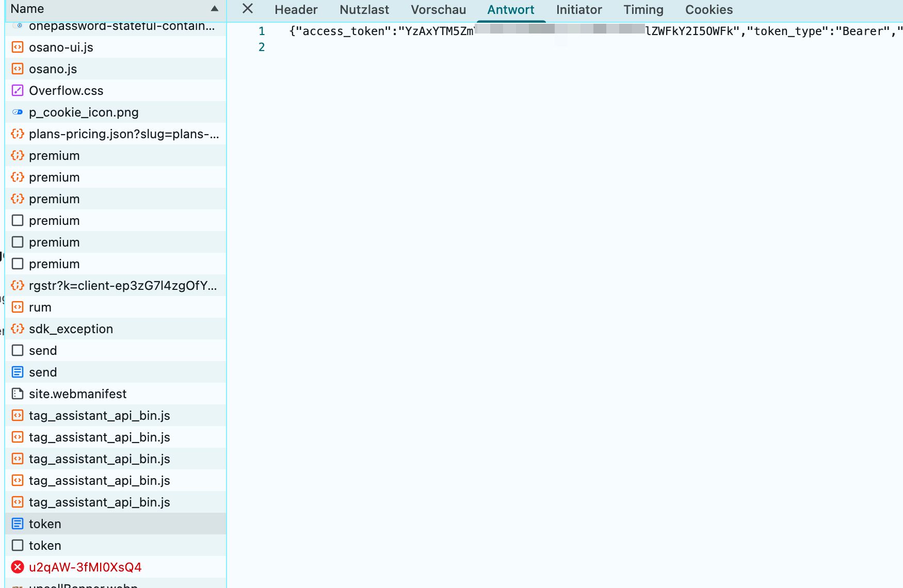Select the rgstr?k=client-ep3zG7l4zgOfY request
The width and height of the screenshot is (903, 588).
(116, 286)
